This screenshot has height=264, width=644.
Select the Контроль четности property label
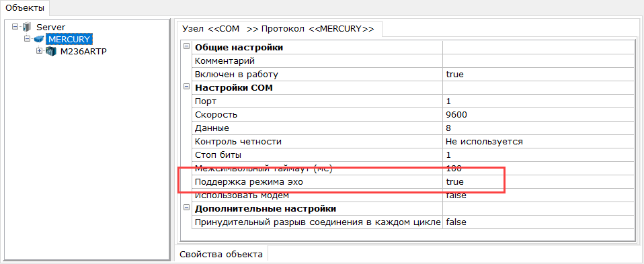point(238,142)
